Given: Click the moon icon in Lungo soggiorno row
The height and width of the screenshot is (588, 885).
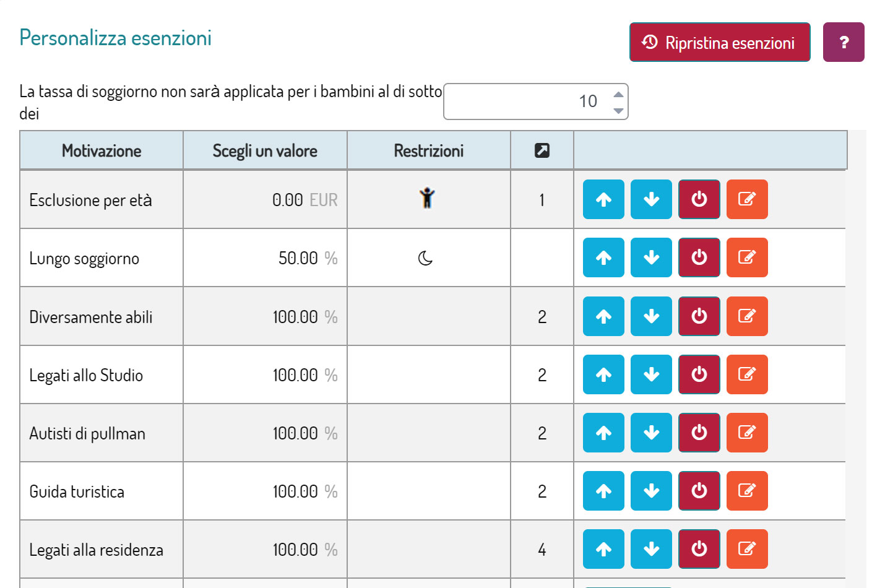Looking at the screenshot, I should [x=426, y=258].
